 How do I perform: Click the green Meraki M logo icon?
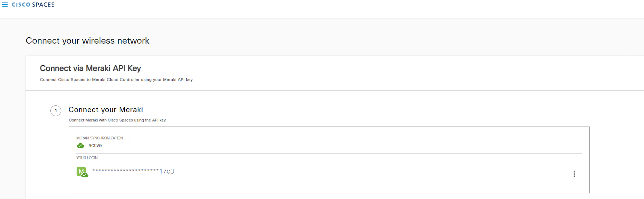[x=81, y=171]
